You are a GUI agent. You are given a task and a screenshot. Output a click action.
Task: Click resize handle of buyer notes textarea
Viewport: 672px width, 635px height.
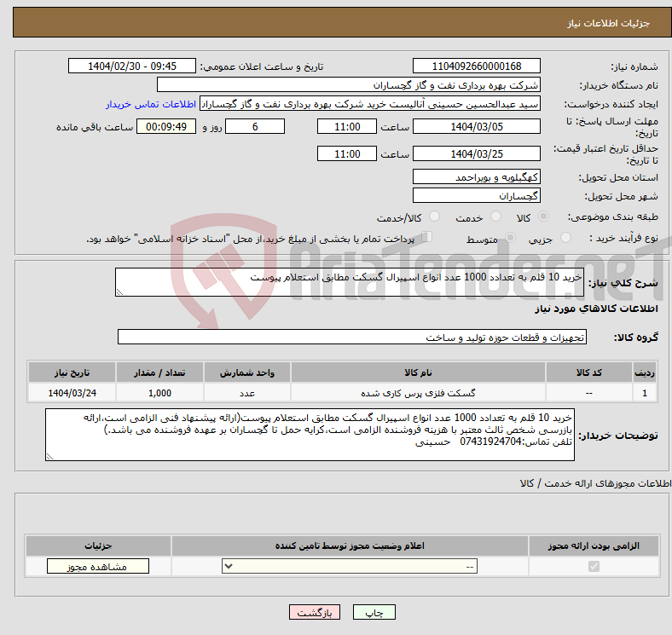click(x=49, y=457)
